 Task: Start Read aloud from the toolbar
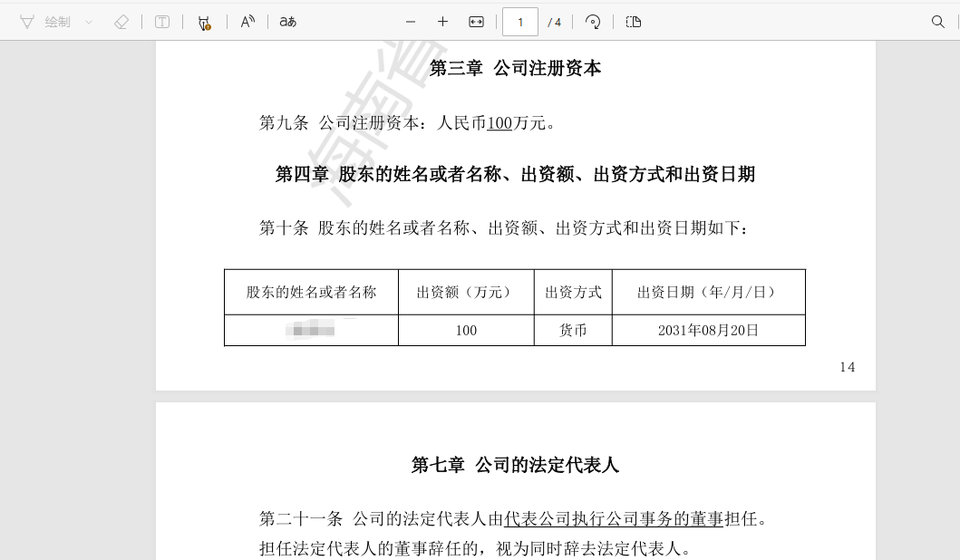click(x=247, y=22)
